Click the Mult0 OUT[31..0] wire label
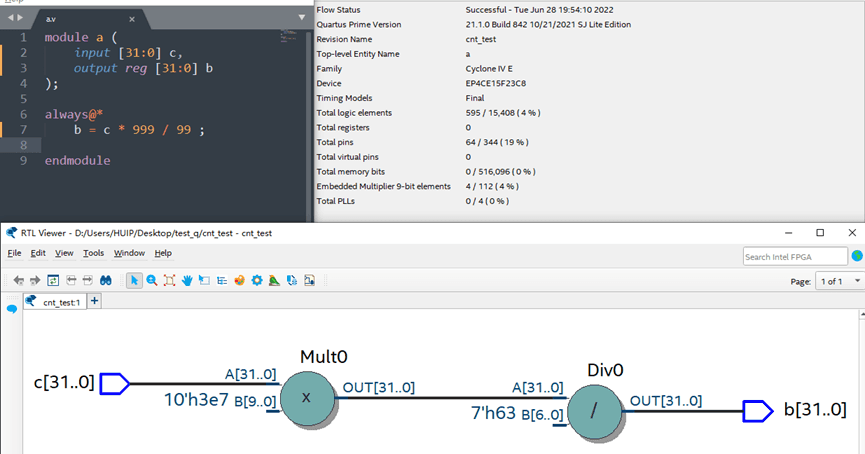865x454 pixels. point(378,388)
